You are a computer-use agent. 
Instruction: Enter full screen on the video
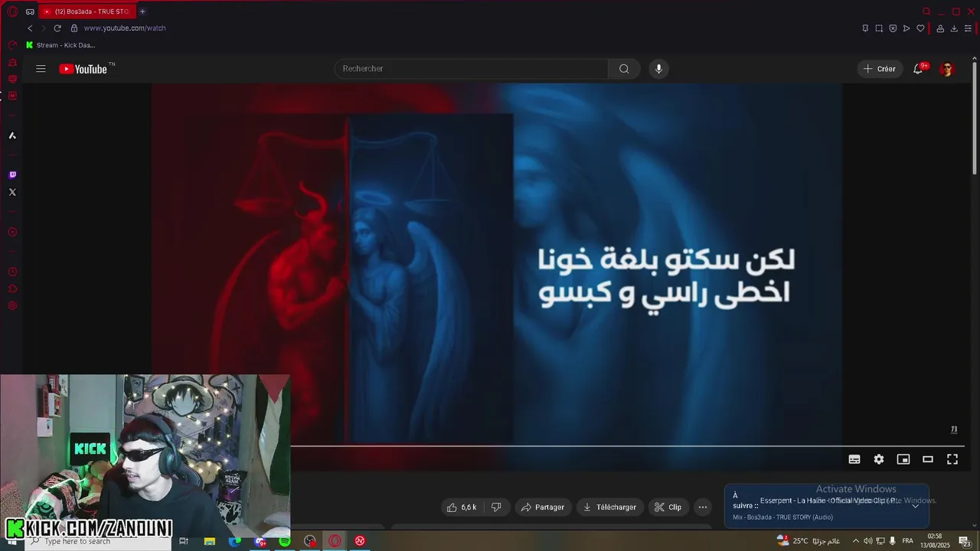pyautogui.click(x=952, y=459)
